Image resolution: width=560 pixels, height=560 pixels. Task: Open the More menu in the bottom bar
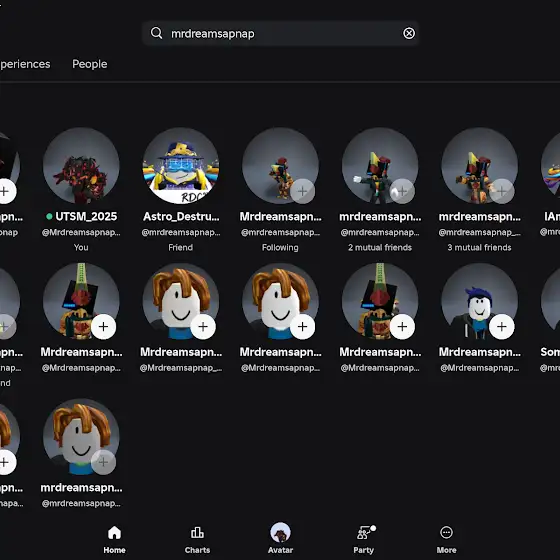click(x=446, y=540)
